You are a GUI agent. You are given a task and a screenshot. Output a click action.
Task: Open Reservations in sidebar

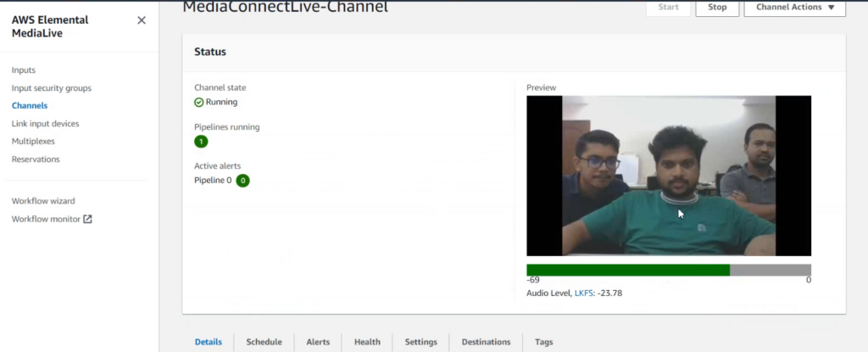click(x=36, y=159)
